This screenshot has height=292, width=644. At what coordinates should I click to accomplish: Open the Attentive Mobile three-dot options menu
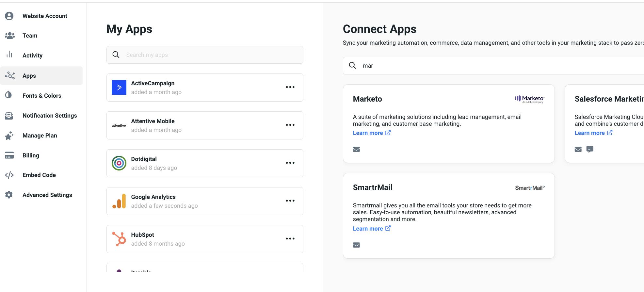[x=290, y=125]
